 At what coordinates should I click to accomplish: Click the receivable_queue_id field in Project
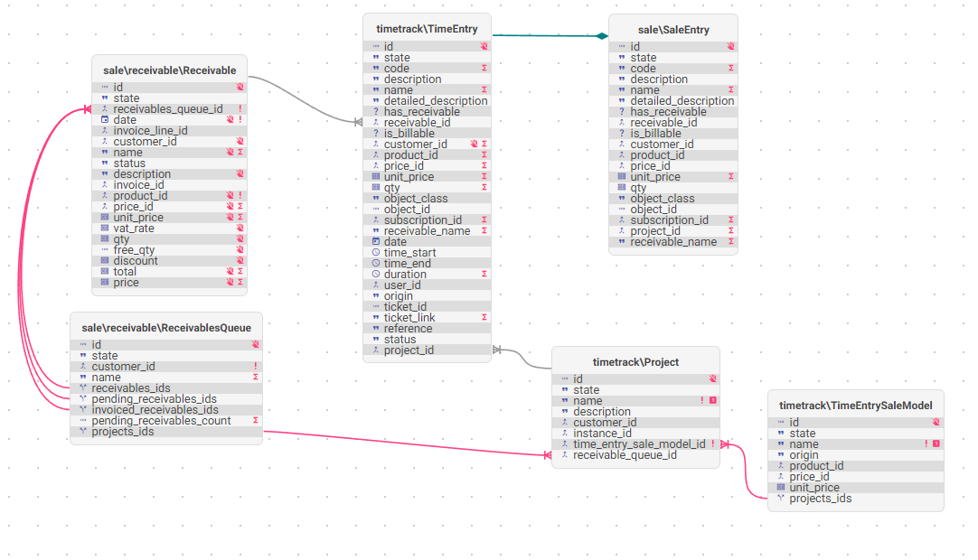(635, 455)
